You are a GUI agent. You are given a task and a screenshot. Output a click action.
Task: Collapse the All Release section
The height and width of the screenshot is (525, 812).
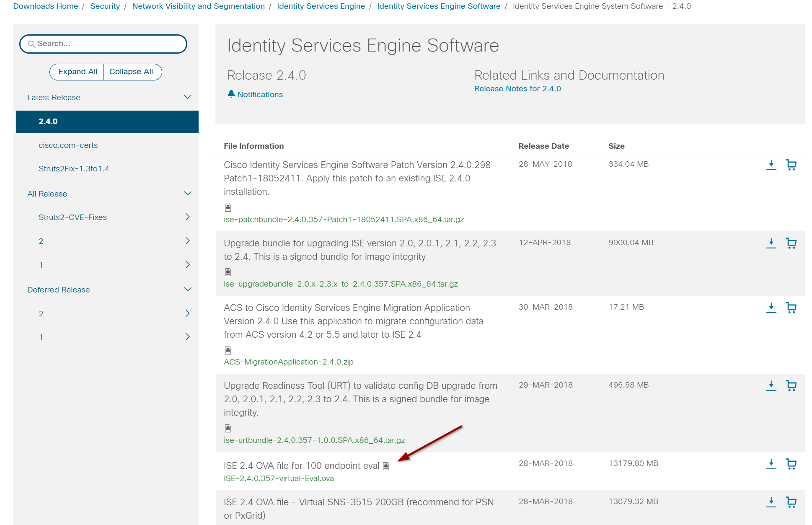[x=188, y=194]
